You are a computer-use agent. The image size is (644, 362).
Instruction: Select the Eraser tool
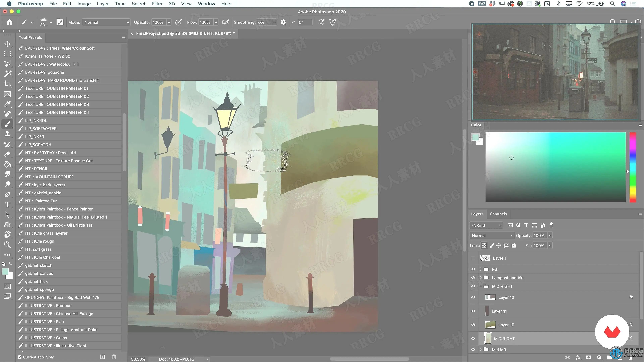click(8, 154)
